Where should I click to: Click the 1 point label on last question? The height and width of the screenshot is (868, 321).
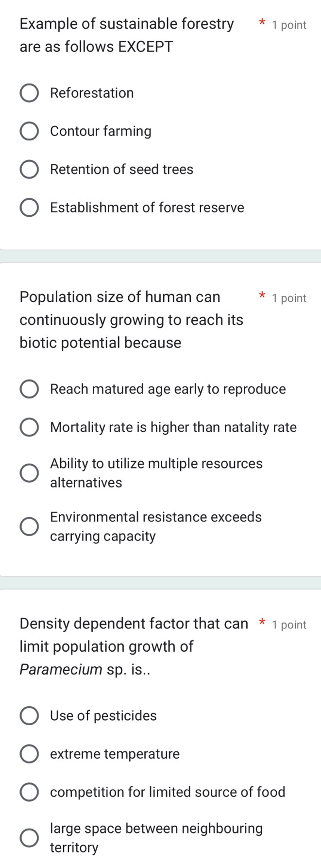[289, 625]
